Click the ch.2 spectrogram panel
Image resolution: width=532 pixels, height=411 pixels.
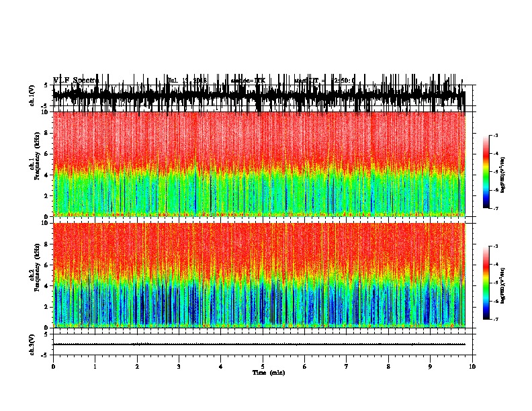[x=259, y=275]
